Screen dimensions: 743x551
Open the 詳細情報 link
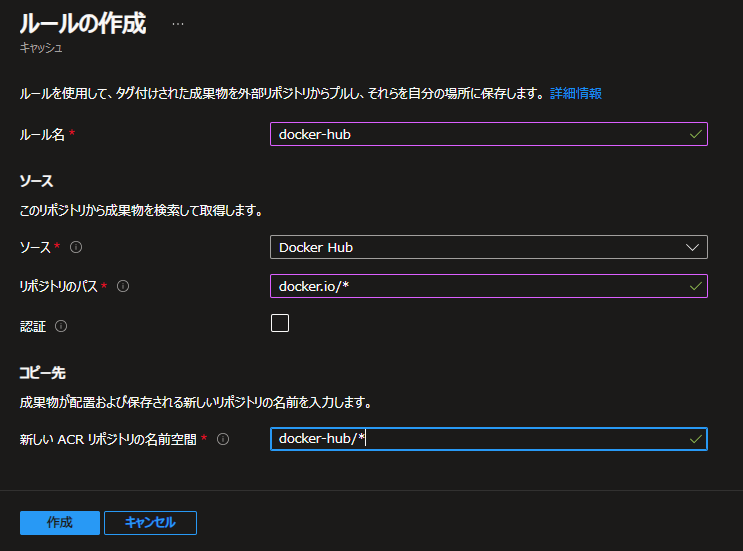(x=576, y=93)
